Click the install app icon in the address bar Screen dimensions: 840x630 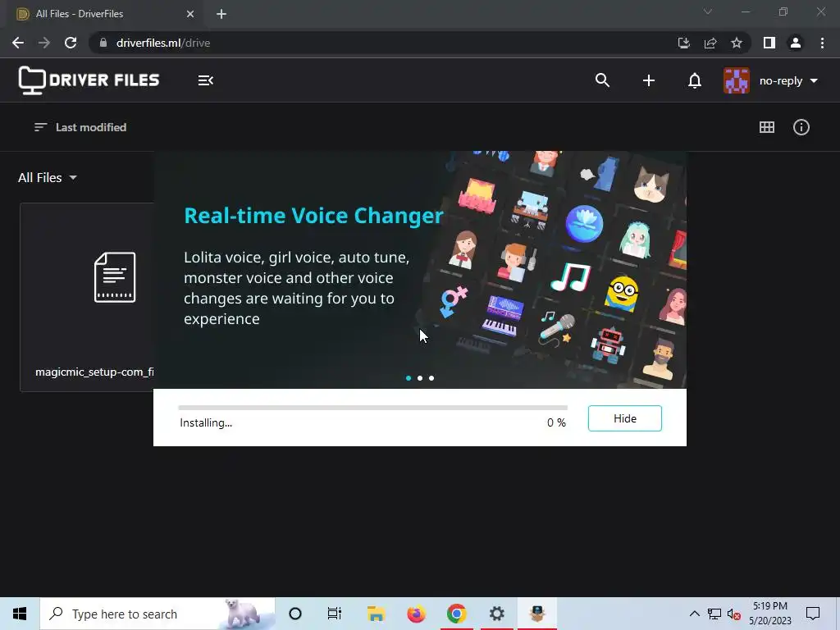pos(683,43)
